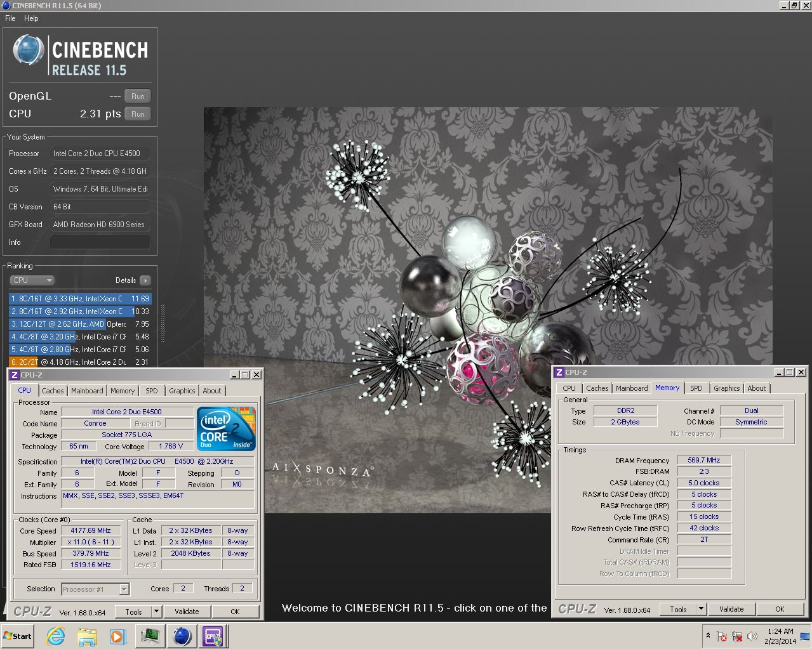
Task: Select ranking row 2C/2T @ 4.18 GHz Core 2 Duo
Action: [x=80, y=362]
